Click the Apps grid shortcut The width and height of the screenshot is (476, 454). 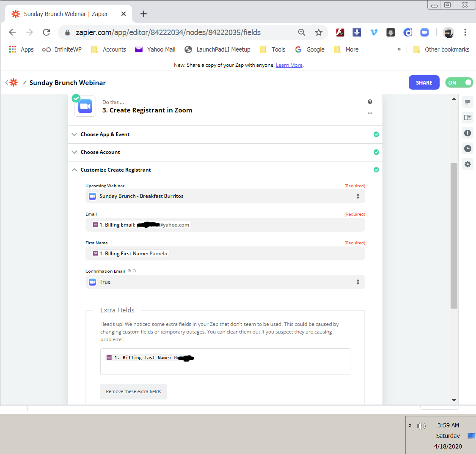pyautogui.click(x=21, y=49)
